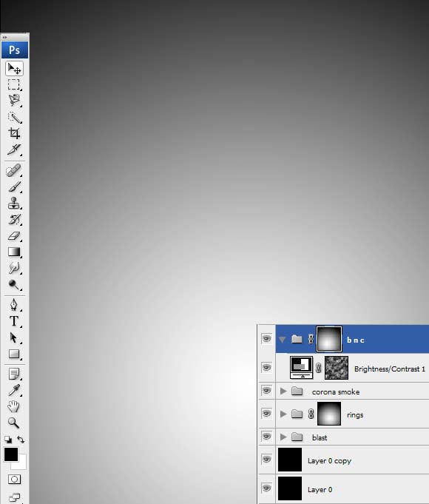Toggle visibility of Layer 0 copy
Screen dimensions: 429x504
[266, 460]
